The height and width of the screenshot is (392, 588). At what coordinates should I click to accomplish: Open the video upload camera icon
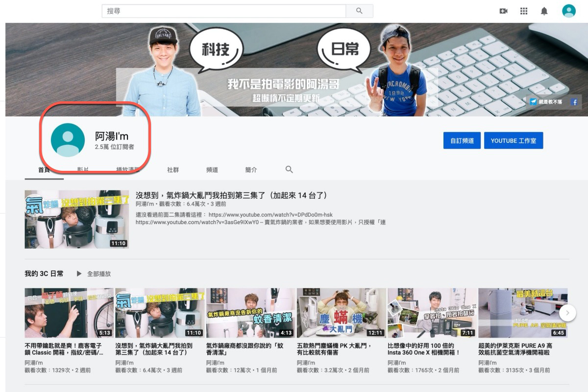click(504, 11)
